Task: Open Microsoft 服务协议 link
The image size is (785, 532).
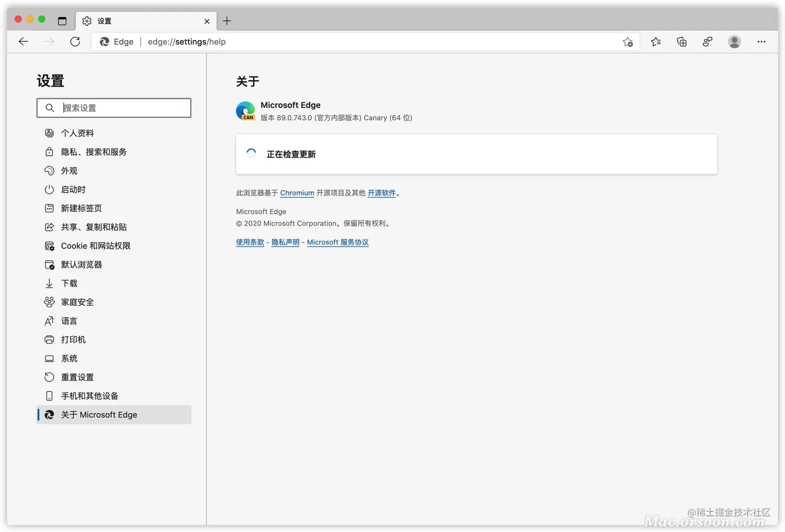Action: click(x=338, y=242)
